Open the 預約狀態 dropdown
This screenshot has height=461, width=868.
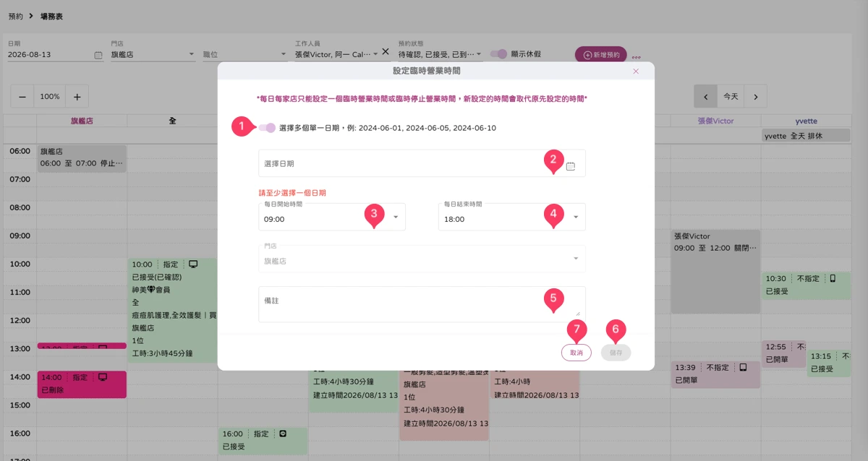(x=441, y=54)
